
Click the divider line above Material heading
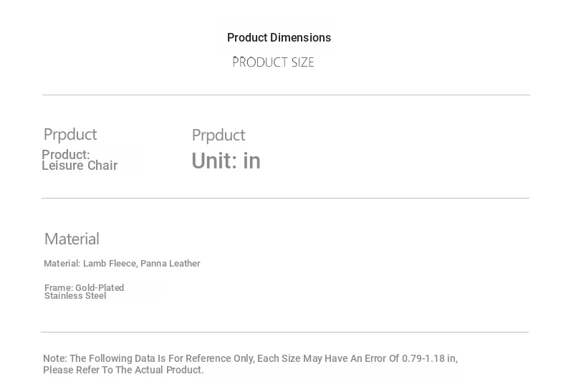[285, 198]
